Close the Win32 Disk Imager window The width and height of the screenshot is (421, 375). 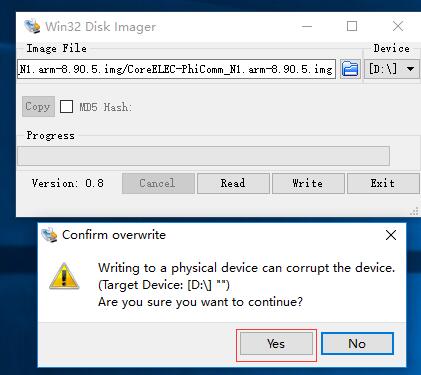pos(398,26)
